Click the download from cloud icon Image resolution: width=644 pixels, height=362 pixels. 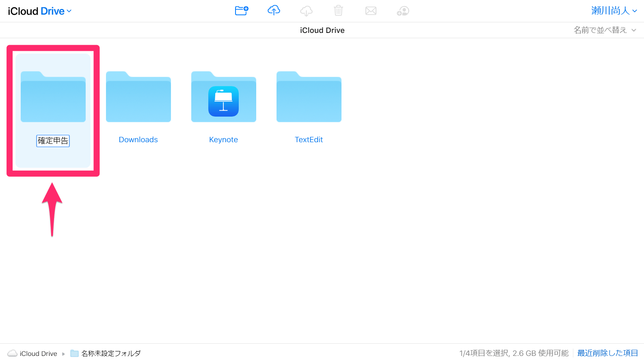pyautogui.click(x=306, y=11)
